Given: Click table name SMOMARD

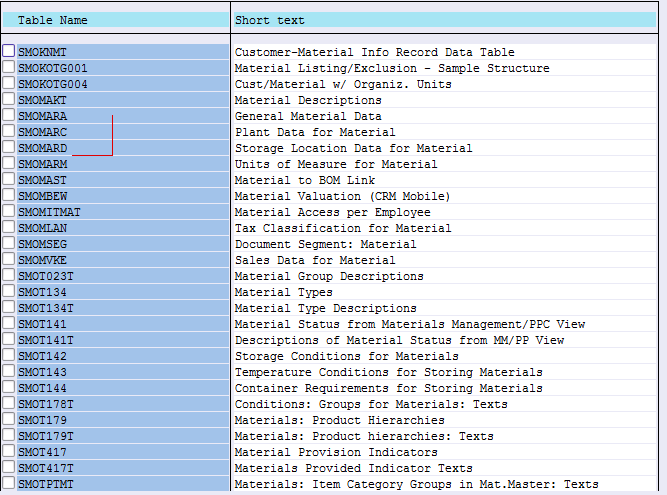Looking at the screenshot, I should click(x=42, y=148).
